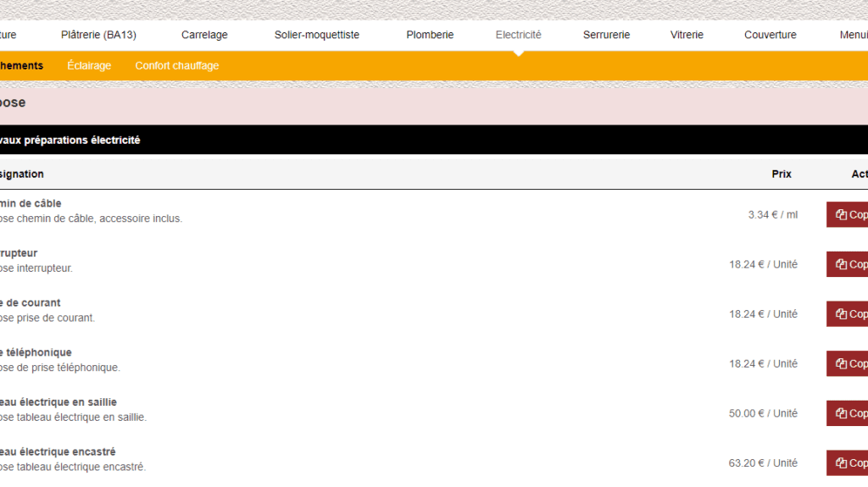
Task: Open the Plomberie section
Action: (430, 35)
